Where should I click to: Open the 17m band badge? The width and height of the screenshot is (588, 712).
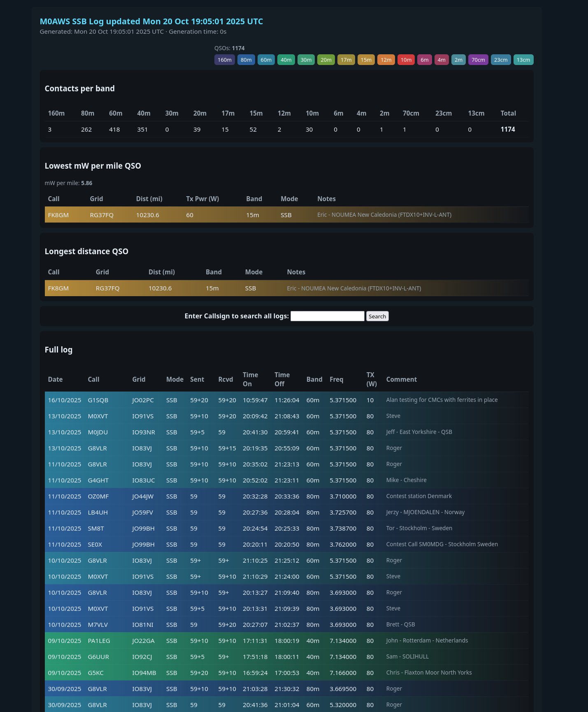pyautogui.click(x=346, y=60)
